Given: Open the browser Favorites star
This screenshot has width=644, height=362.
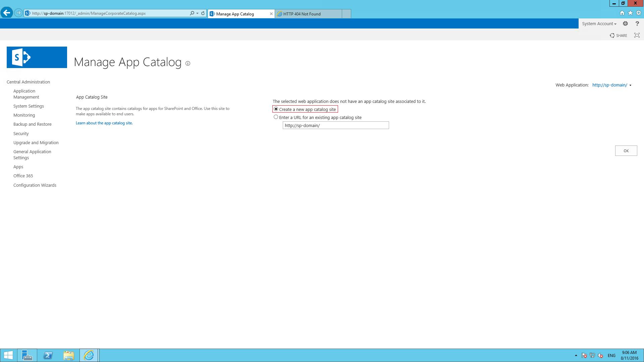Looking at the screenshot, I should tap(630, 13).
